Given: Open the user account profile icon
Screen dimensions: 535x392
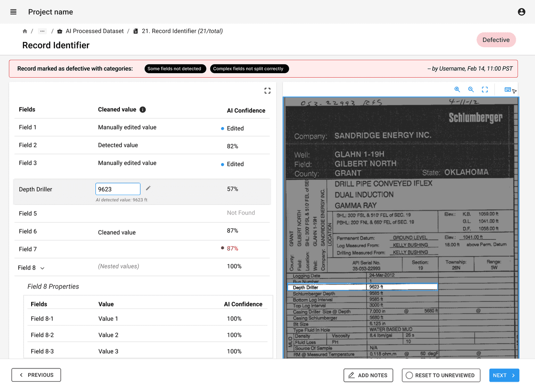Looking at the screenshot, I should coord(522,12).
